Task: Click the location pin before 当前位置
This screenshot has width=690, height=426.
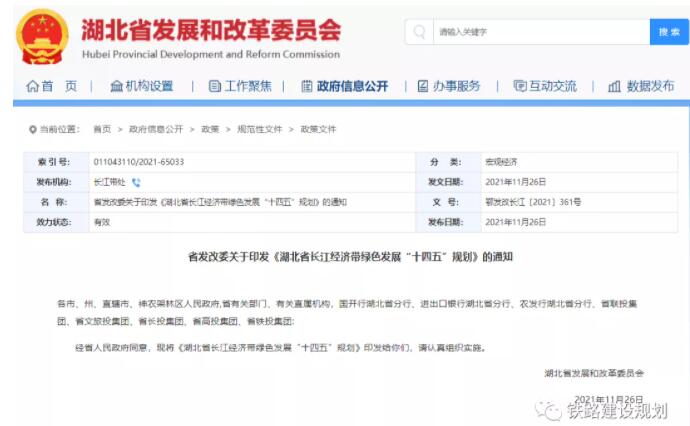Action: click(32, 130)
